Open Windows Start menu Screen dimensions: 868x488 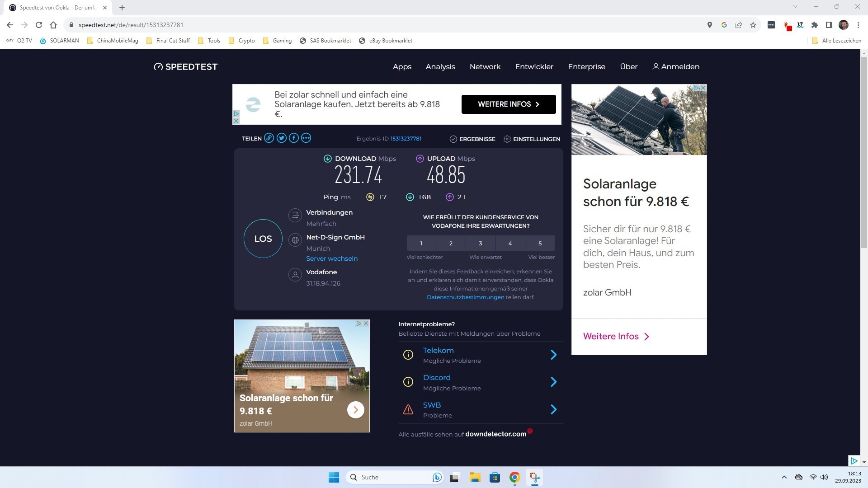click(x=334, y=477)
